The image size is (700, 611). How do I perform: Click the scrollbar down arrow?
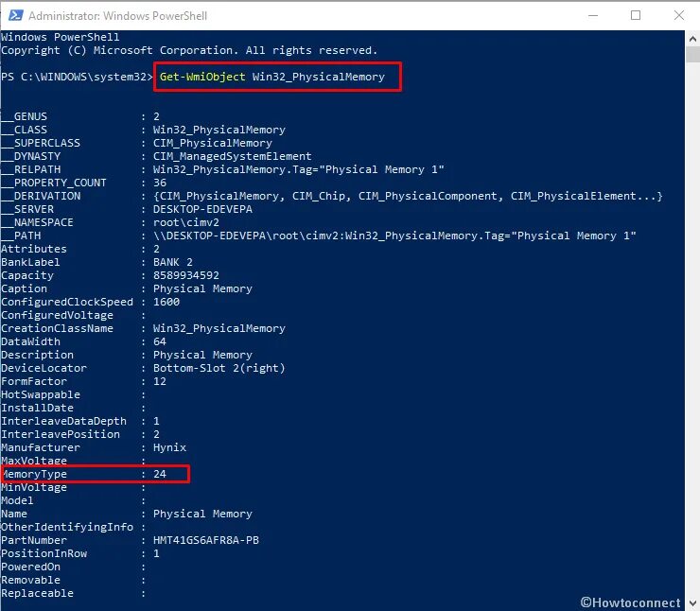click(x=692, y=603)
